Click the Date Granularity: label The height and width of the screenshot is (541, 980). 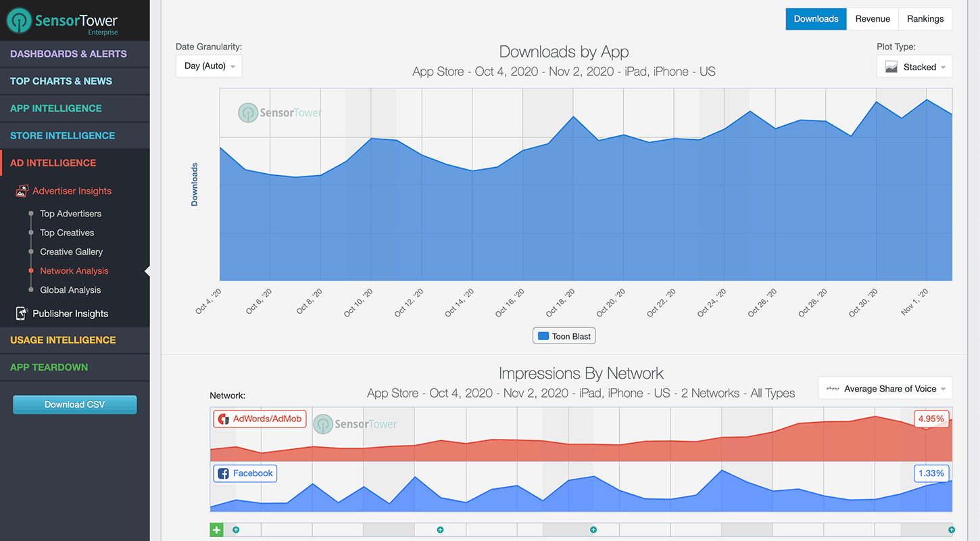(x=209, y=47)
